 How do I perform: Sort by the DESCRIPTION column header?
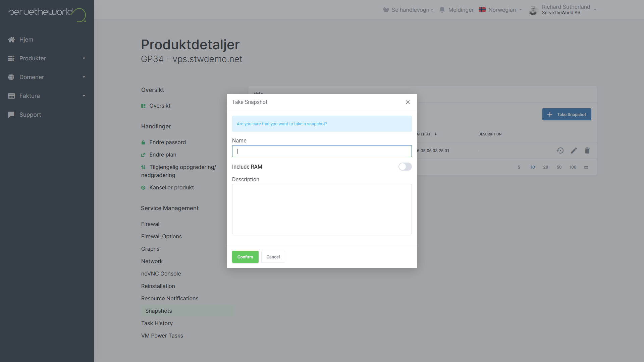[x=490, y=134]
